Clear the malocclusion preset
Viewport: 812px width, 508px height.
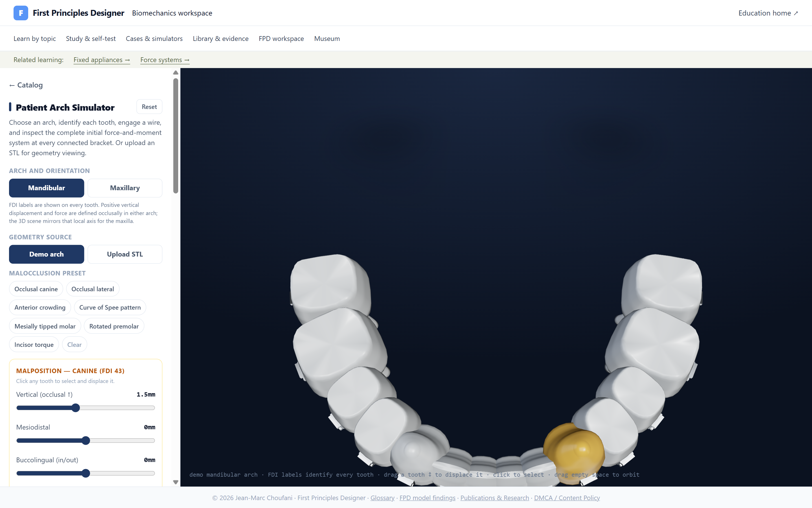point(74,344)
